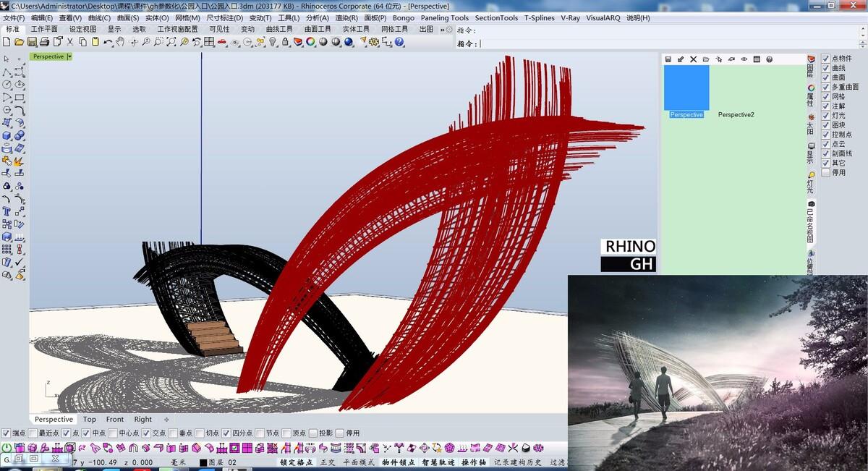Click the red car shaded-view icon
The width and height of the screenshot is (868, 471).
[x=222, y=42]
